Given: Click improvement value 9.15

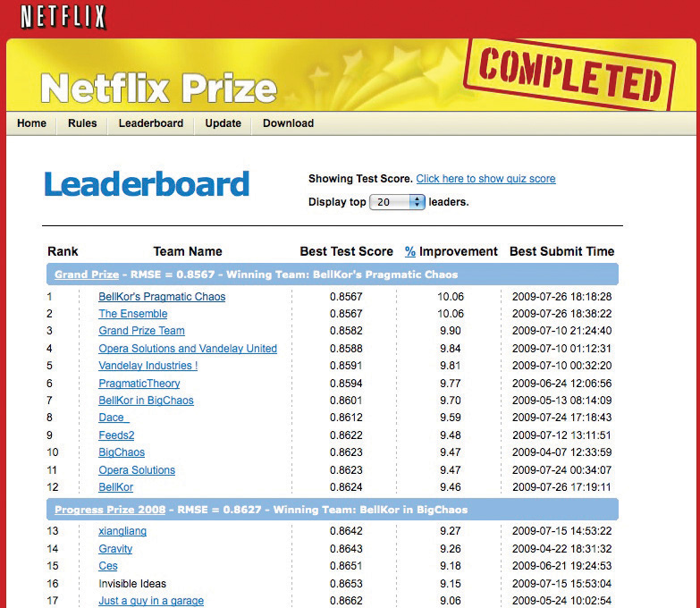Looking at the screenshot, I should (x=450, y=584).
